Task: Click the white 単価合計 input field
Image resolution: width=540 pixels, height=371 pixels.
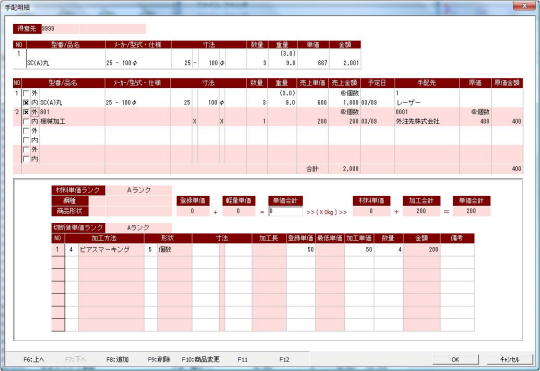Action: click(x=285, y=211)
